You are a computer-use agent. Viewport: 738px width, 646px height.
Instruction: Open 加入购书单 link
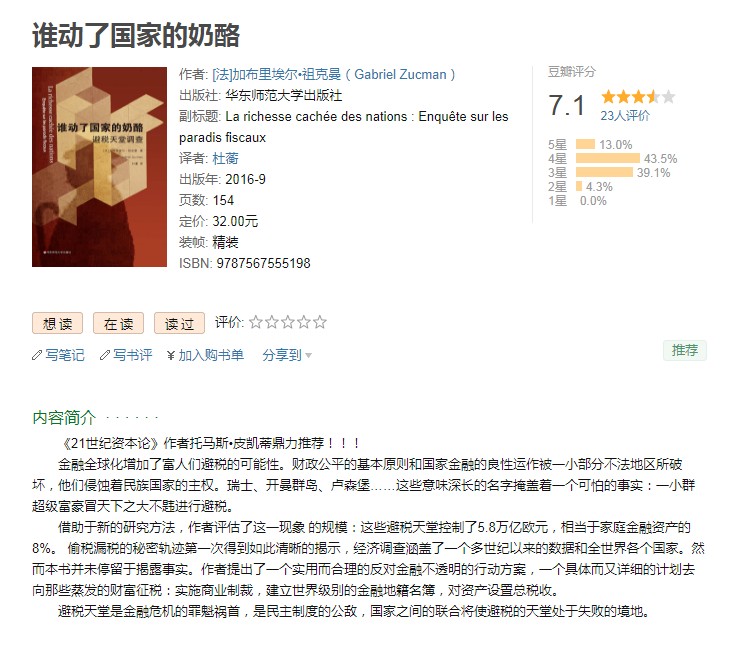[x=211, y=355]
